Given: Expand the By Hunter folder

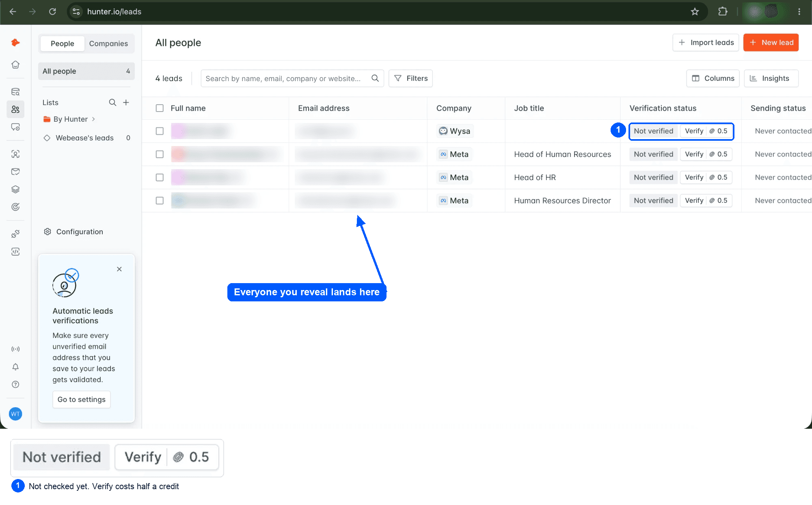Looking at the screenshot, I should (69, 119).
